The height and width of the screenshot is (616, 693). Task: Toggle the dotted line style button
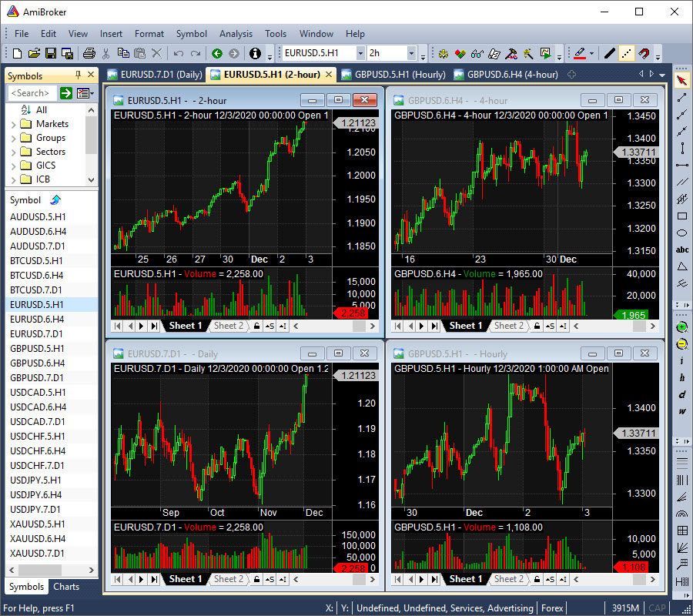[627, 53]
